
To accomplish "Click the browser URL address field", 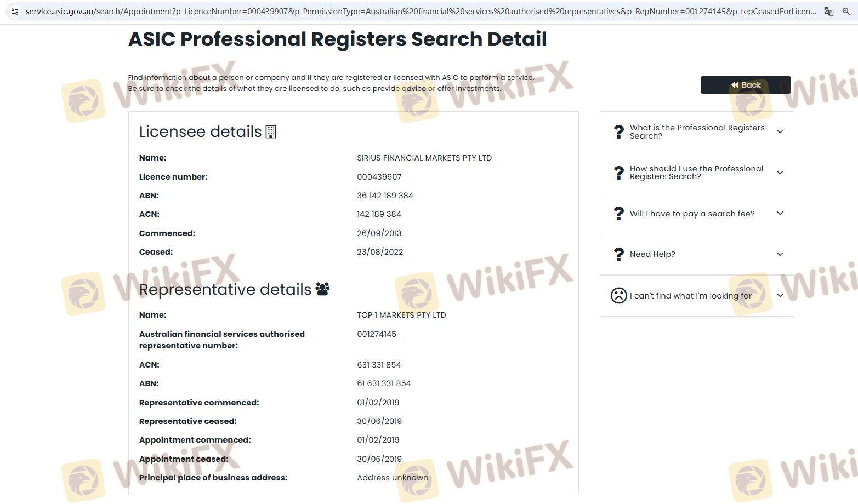I will click(x=417, y=11).
